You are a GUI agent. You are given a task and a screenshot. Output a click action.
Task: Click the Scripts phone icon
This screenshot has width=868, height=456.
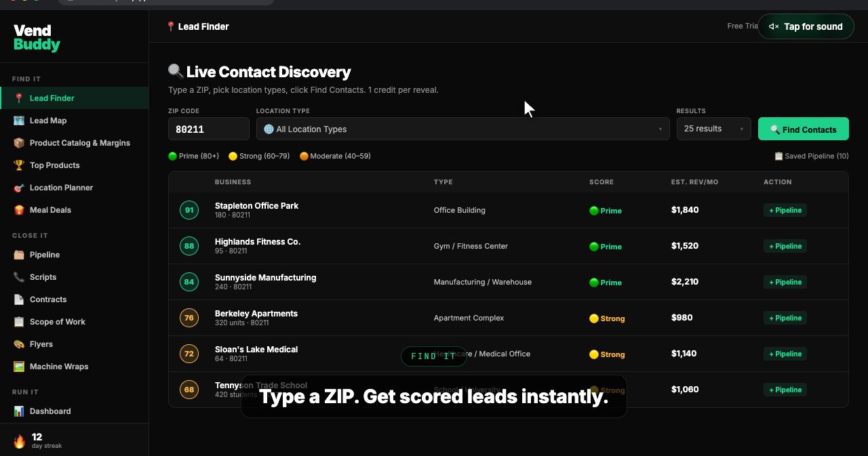[19, 277]
